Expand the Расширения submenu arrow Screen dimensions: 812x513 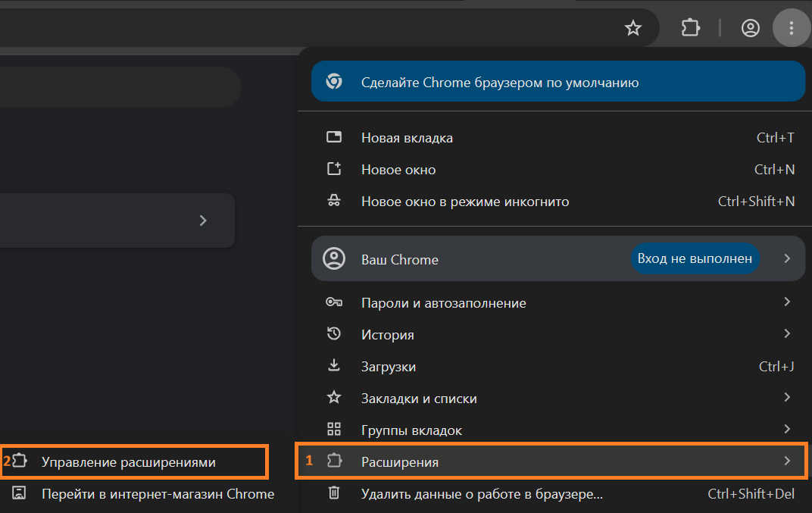(x=787, y=461)
